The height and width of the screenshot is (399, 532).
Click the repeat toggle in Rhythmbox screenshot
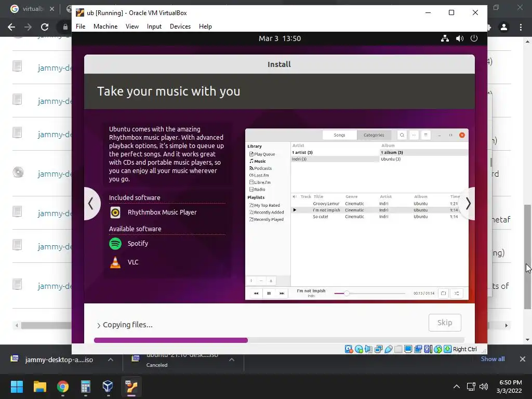point(444,294)
